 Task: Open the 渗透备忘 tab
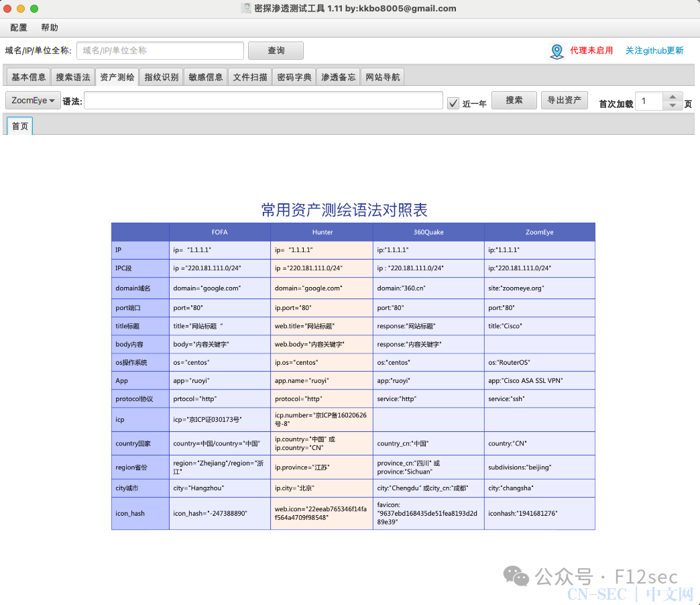(338, 77)
